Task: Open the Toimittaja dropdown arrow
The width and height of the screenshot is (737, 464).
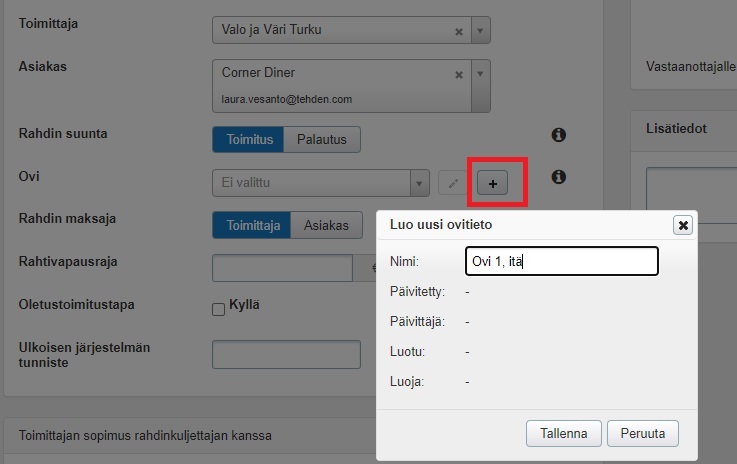Action: (x=480, y=31)
